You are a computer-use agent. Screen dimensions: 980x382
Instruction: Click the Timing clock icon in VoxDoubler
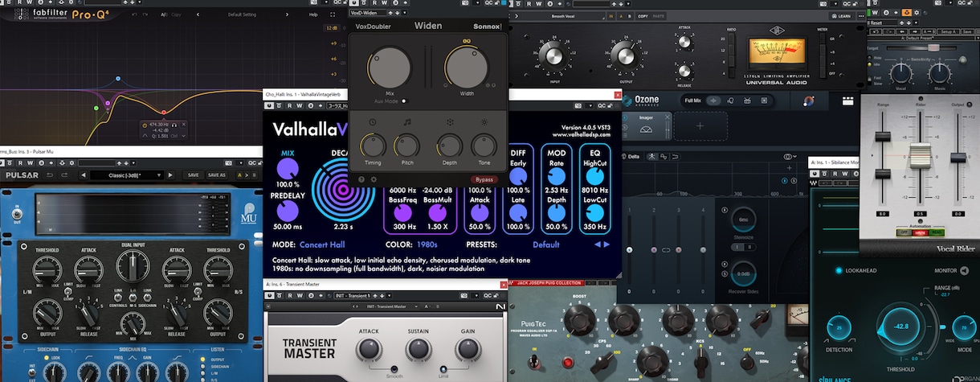coord(372,121)
